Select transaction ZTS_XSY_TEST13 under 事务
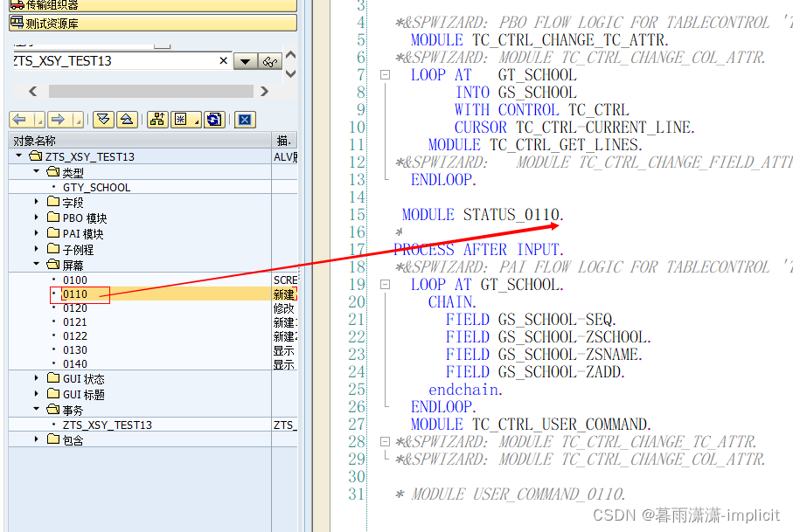The width and height of the screenshot is (793, 532). (108, 425)
